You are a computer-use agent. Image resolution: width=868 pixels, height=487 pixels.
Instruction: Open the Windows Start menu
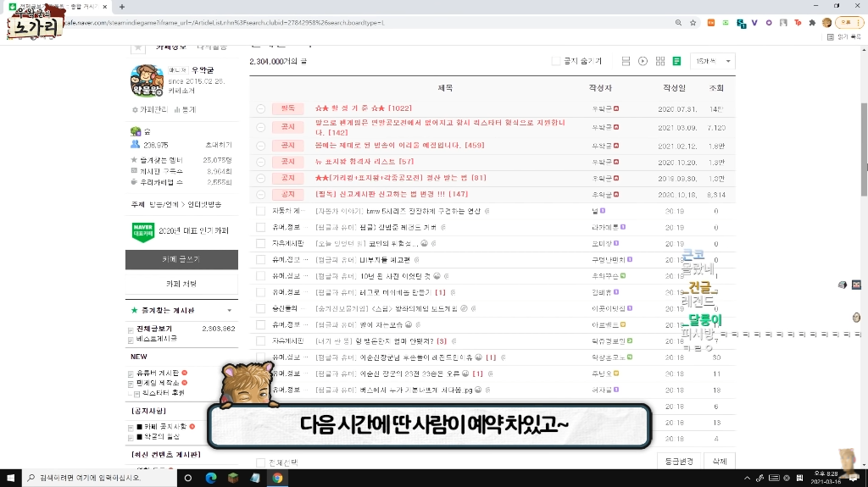(x=10, y=478)
